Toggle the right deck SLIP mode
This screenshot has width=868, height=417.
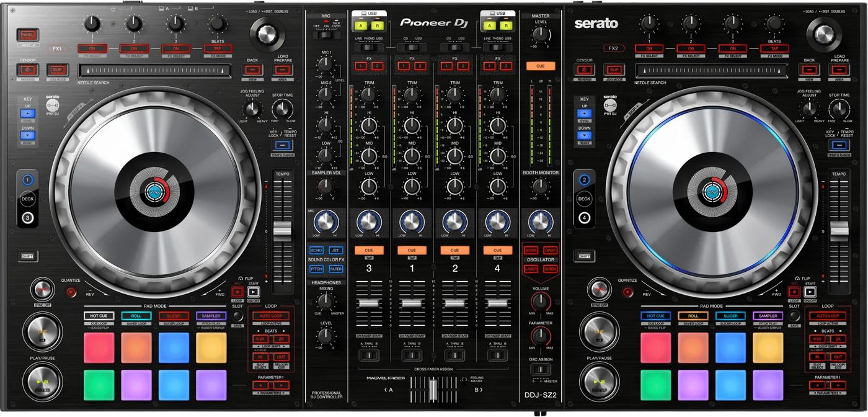614,70
